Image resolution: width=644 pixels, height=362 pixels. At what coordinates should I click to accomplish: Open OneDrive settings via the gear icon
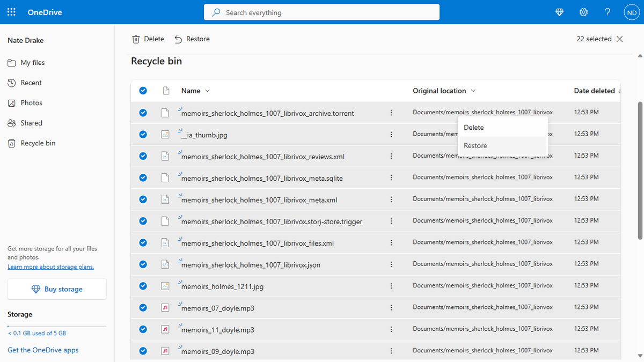583,12
